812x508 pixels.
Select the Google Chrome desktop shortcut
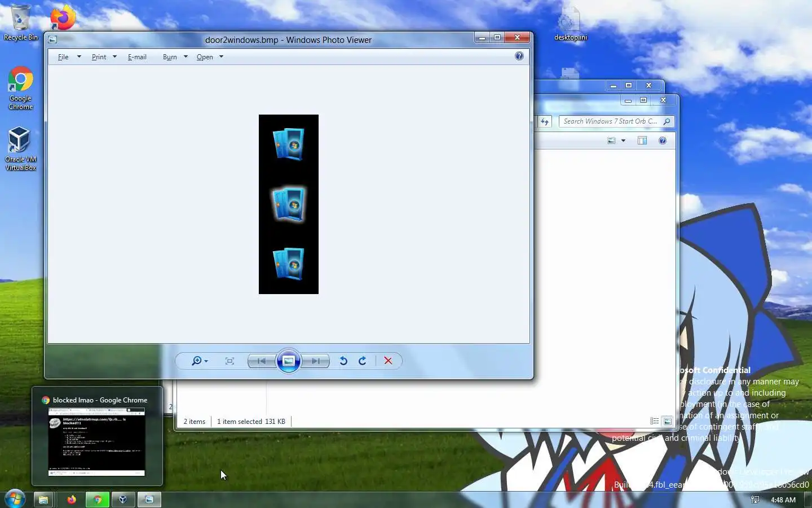20,89
